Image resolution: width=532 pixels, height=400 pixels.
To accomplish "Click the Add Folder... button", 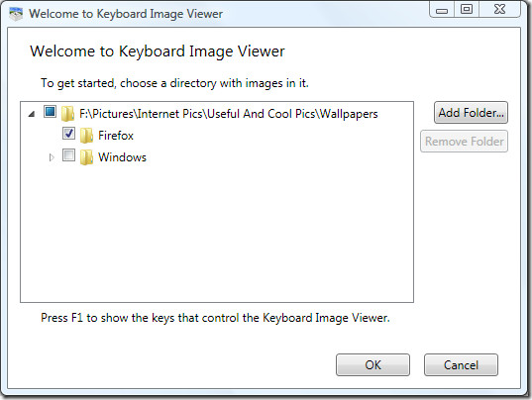I will (471, 113).
